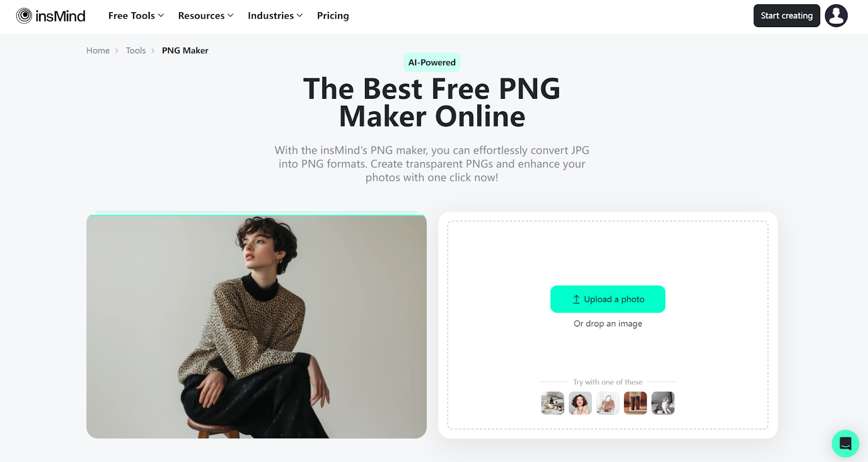Try the pink handbag sample image
The width and height of the screenshot is (868, 462).
608,403
